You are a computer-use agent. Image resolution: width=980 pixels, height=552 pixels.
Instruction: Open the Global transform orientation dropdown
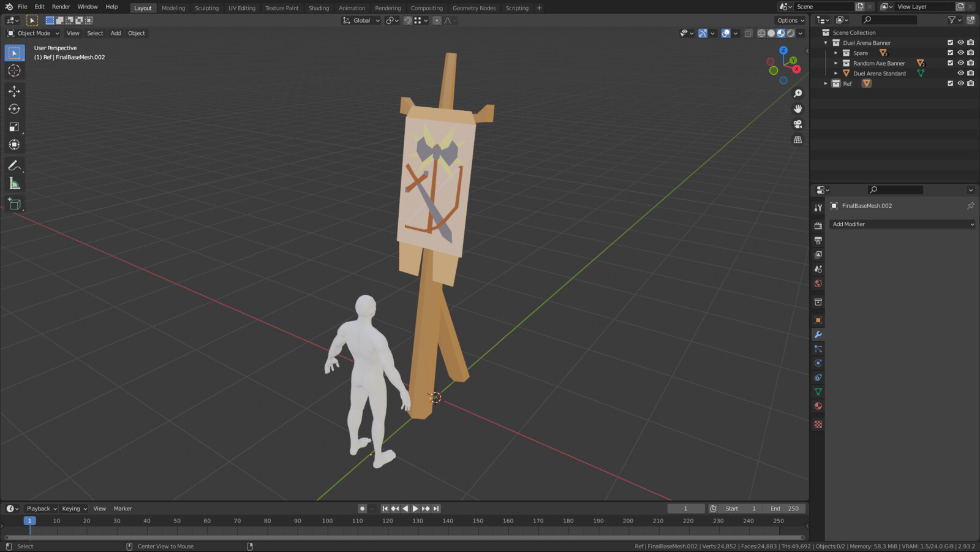[361, 20]
